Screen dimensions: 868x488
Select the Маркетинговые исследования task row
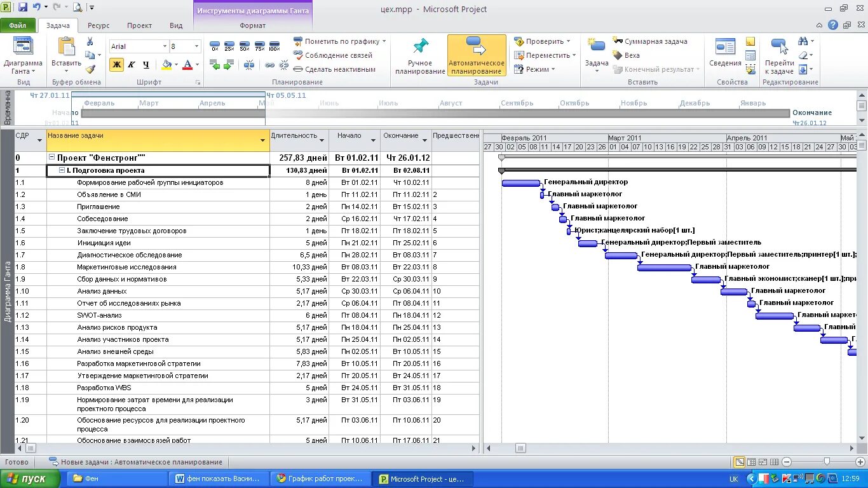[247, 267]
